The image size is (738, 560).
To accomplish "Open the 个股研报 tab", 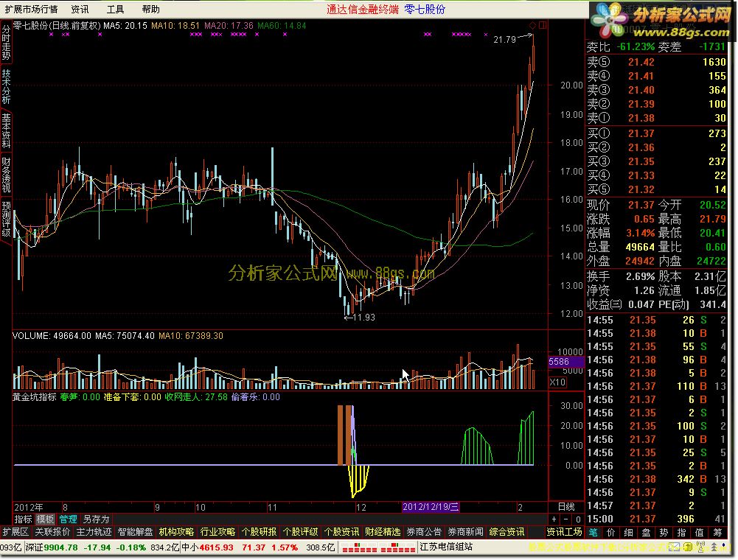I will [259, 532].
